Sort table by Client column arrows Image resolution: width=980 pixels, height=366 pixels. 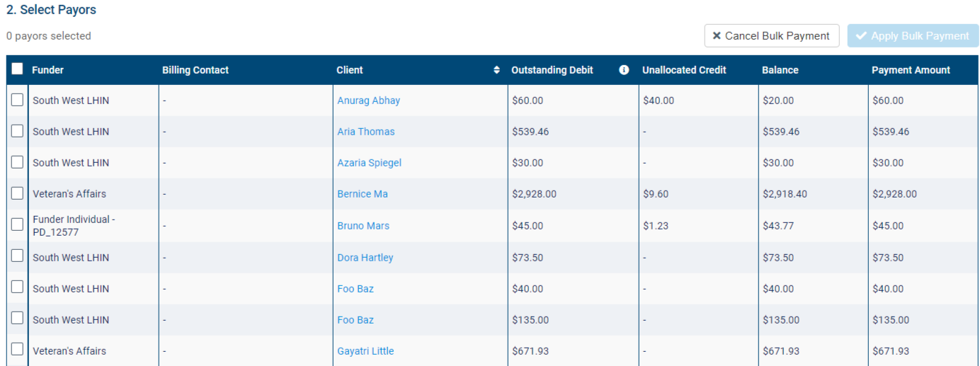(x=496, y=70)
